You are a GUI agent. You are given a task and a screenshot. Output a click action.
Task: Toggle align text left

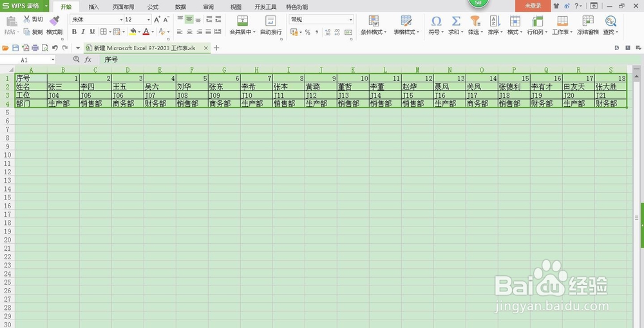180,32
